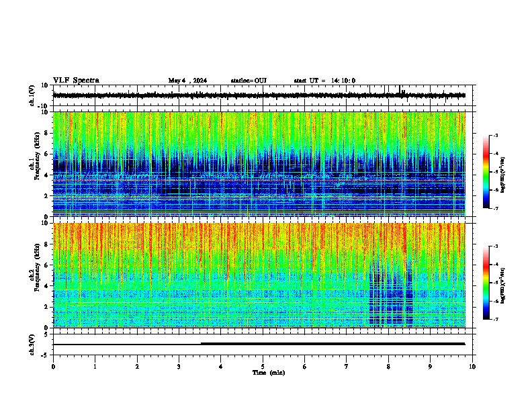Click the 'station=OUJ' label

[249, 81]
